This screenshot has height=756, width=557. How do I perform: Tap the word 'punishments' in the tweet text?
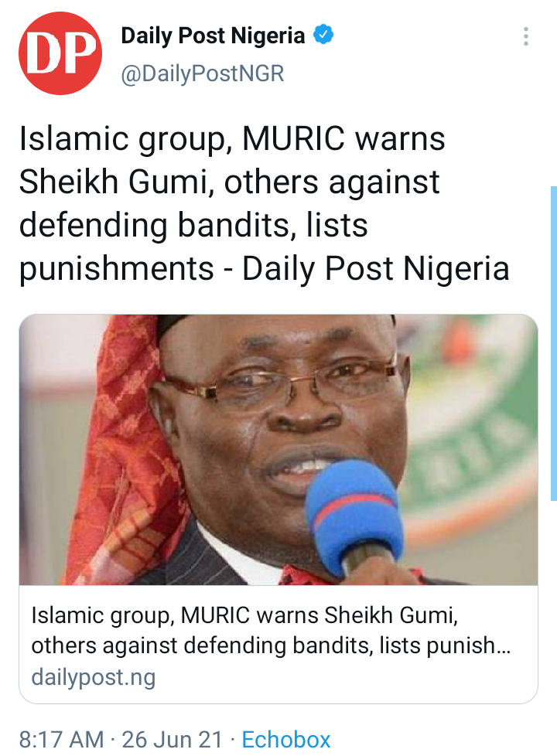click(x=116, y=268)
